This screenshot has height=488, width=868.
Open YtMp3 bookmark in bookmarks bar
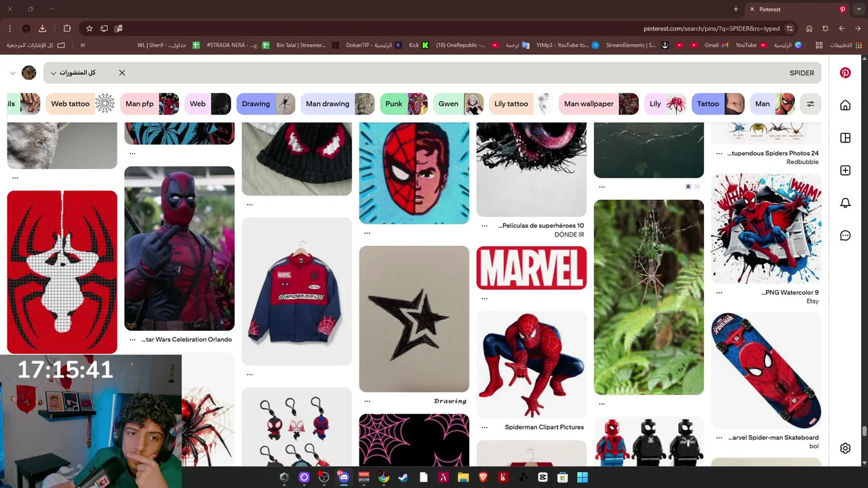point(567,45)
